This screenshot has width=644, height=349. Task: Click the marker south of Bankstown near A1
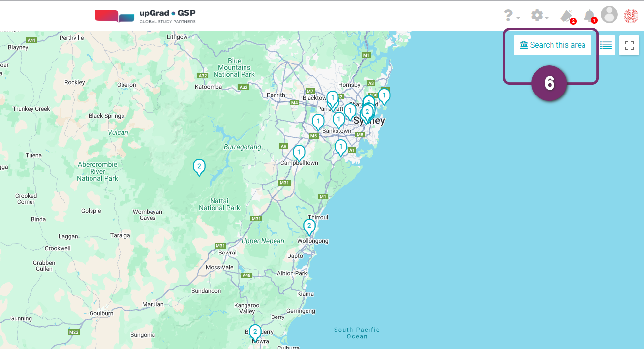pos(340,147)
